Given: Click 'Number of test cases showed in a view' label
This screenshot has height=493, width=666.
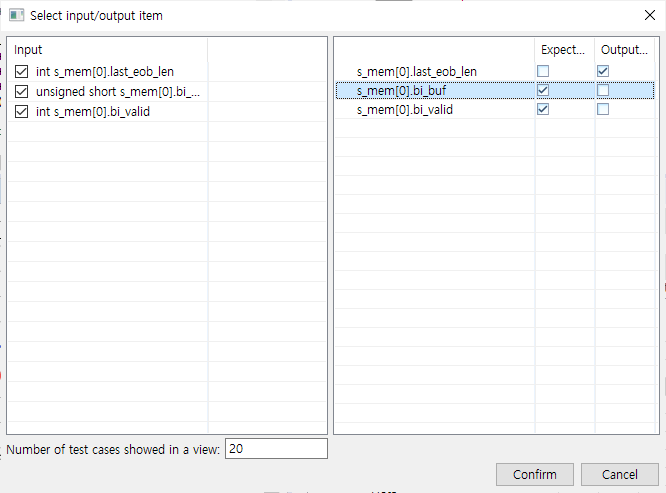Looking at the screenshot, I should click(x=113, y=449).
